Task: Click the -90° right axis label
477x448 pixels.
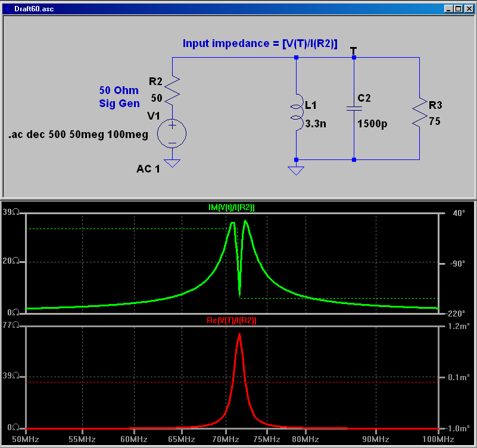Action: (457, 264)
